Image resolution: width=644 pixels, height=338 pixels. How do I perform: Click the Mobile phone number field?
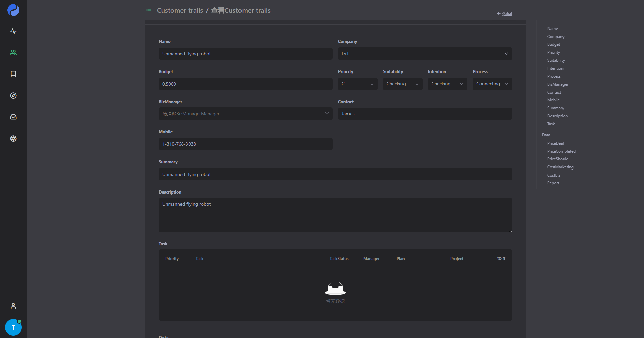[x=245, y=144]
